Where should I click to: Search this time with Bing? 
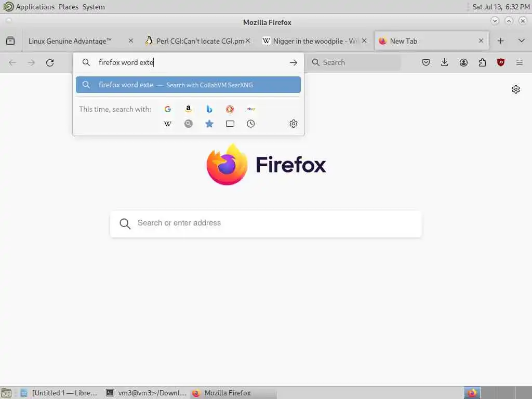coord(209,109)
